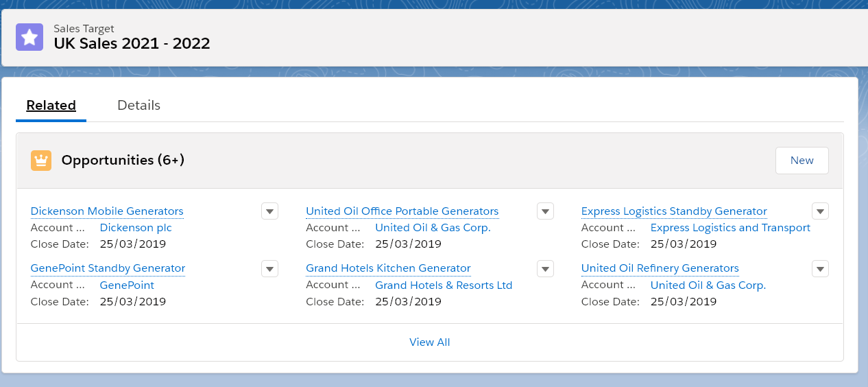
Task: Click Close Date value under United Oil Refinery Generators
Action: coord(684,301)
